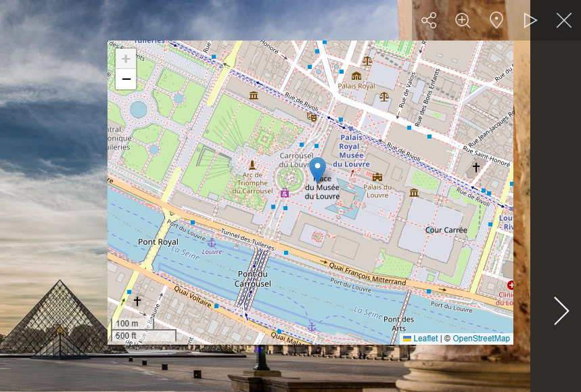The height and width of the screenshot is (392, 581).
Task: Click the "Pont Royal" map label
Action: click(x=158, y=242)
